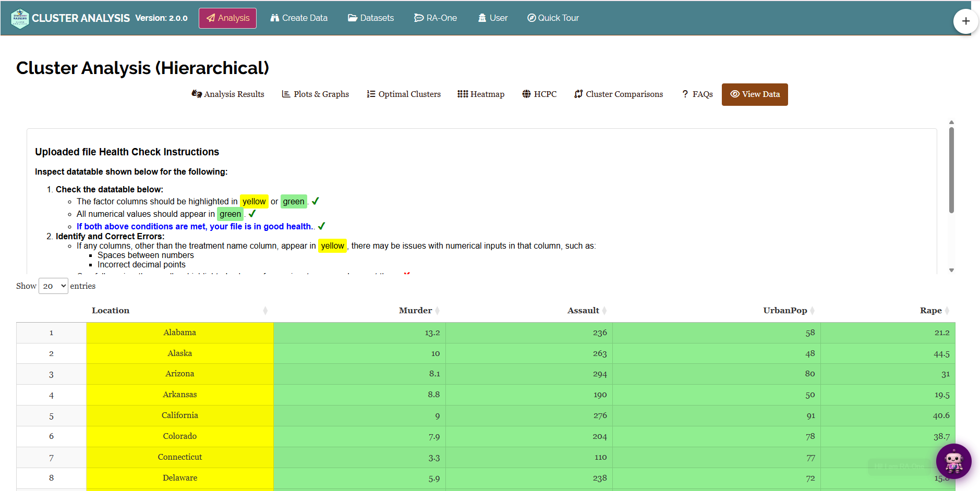Open the HCPC tab
This screenshot has height=491, width=980.
(x=539, y=94)
